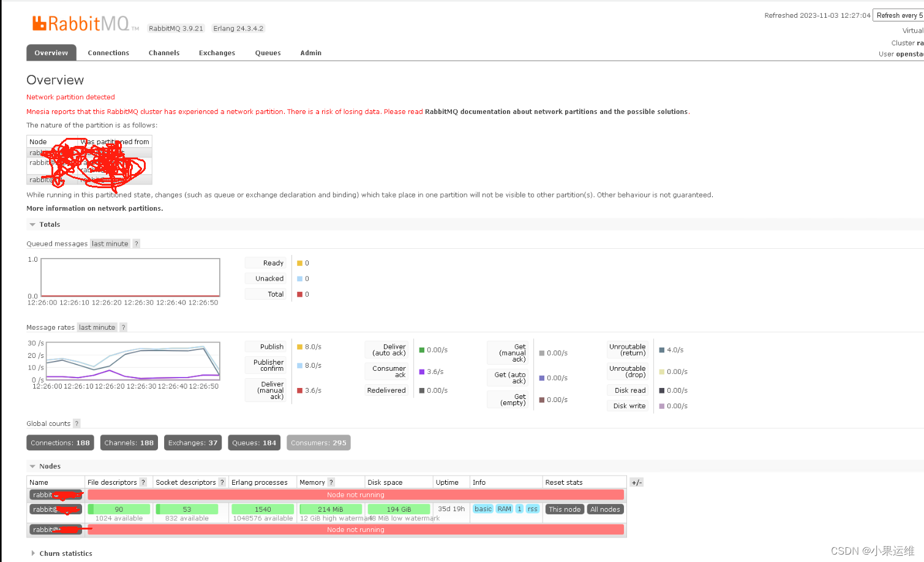
Task: Click the Erlang 24.3.4.2 version label
Action: 238,28
